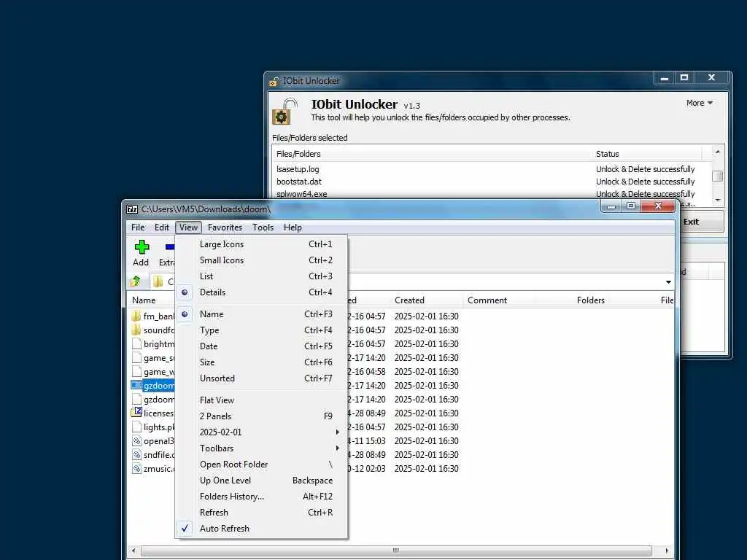Image resolution: width=747 pixels, height=560 pixels.
Task: Select 2 Panels option
Action: coord(261,416)
